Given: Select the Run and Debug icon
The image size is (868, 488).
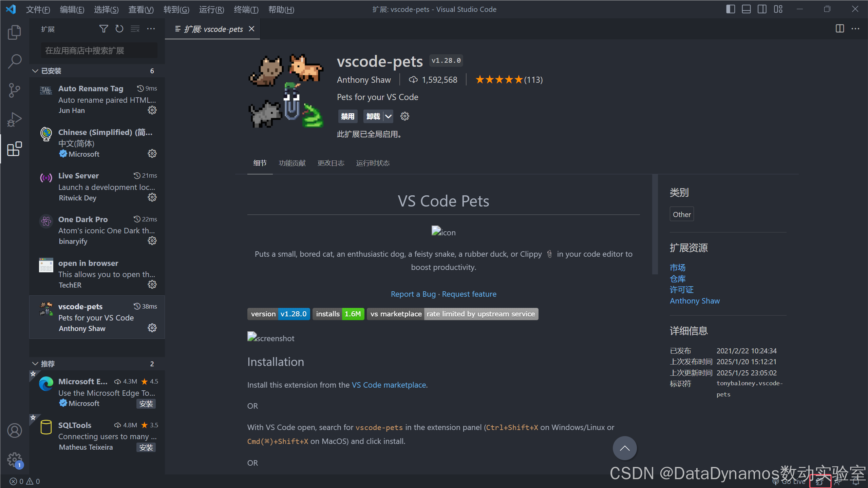Looking at the screenshot, I should pyautogui.click(x=14, y=119).
